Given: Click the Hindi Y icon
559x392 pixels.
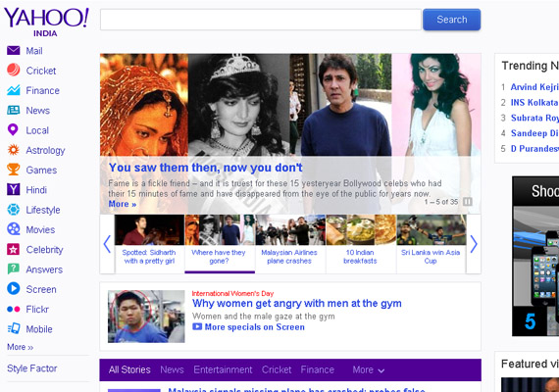Looking at the screenshot, I should pos(14,189).
